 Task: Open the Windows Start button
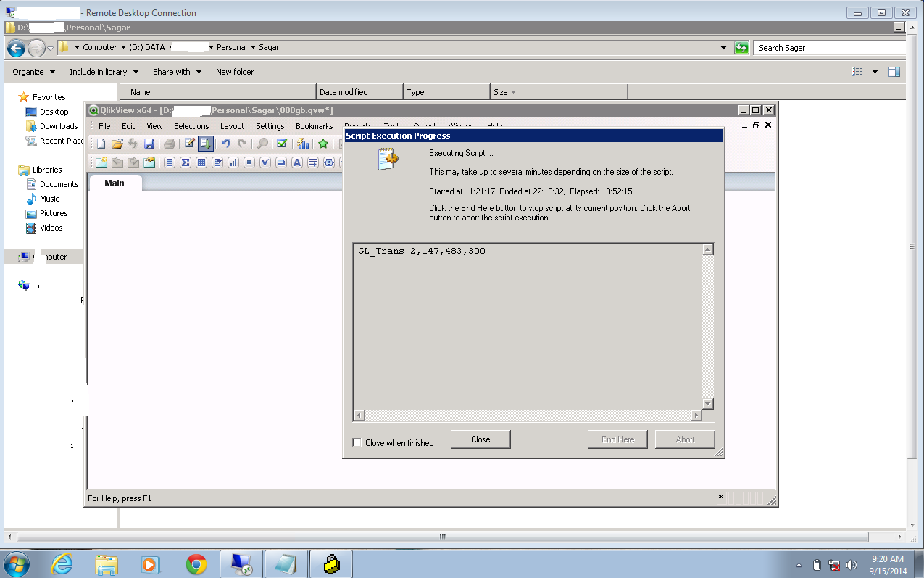(x=17, y=563)
